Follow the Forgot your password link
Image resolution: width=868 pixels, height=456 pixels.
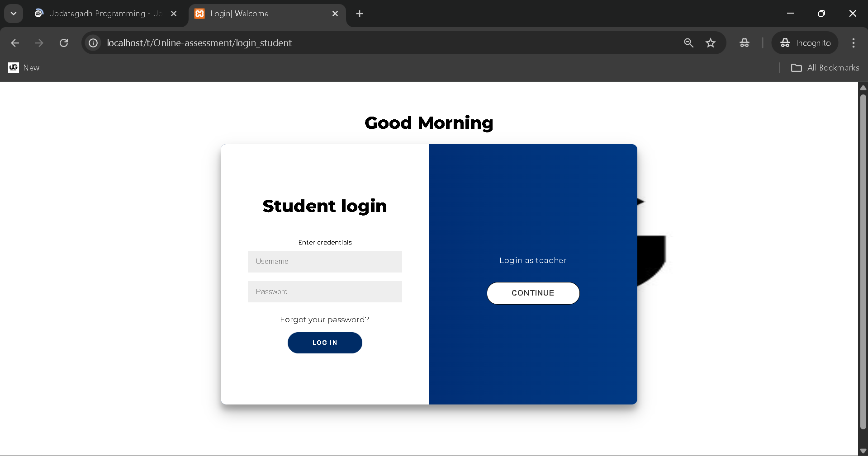point(324,320)
